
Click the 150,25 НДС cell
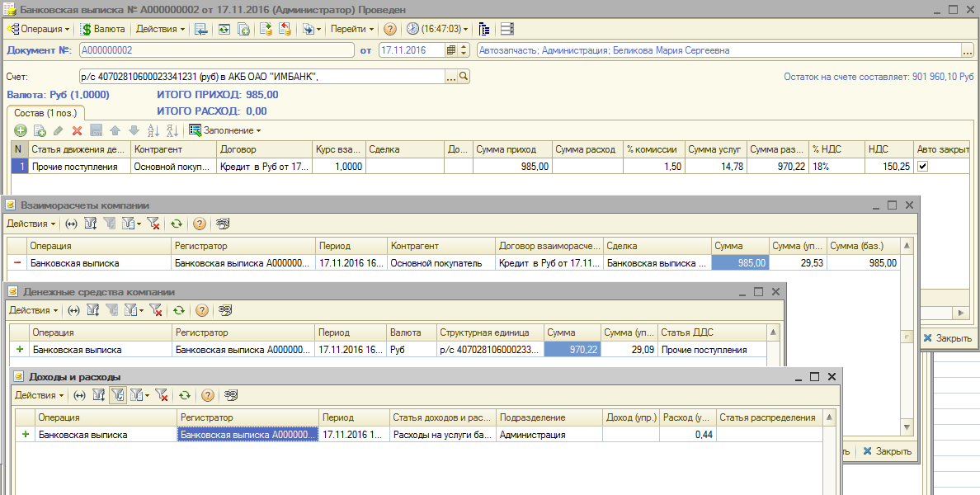coord(889,167)
